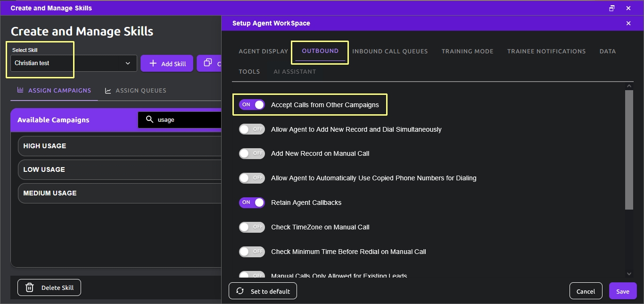Save the agent workspace settings

point(623,291)
